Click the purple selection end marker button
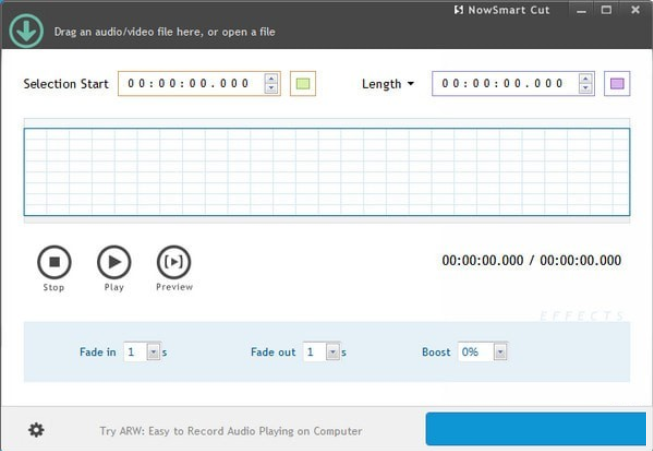The height and width of the screenshot is (451, 653). click(617, 83)
